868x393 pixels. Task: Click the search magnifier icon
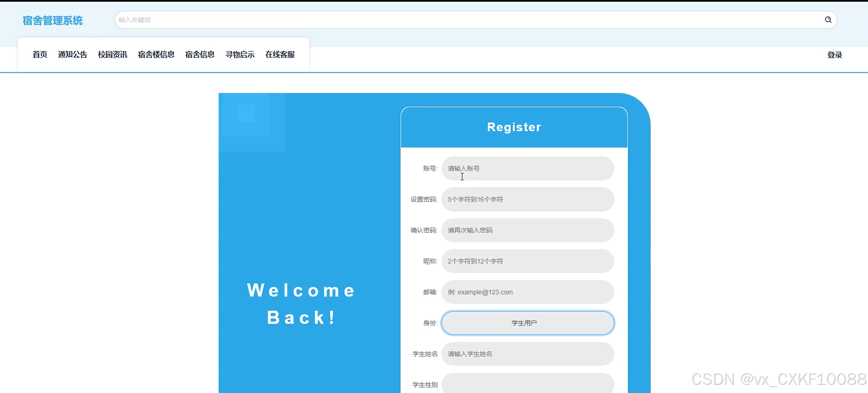point(828,20)
